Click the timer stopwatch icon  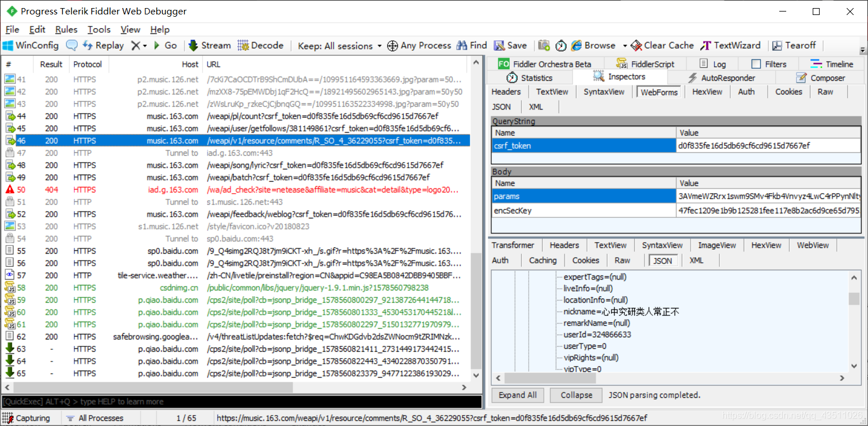pos(560,45)
